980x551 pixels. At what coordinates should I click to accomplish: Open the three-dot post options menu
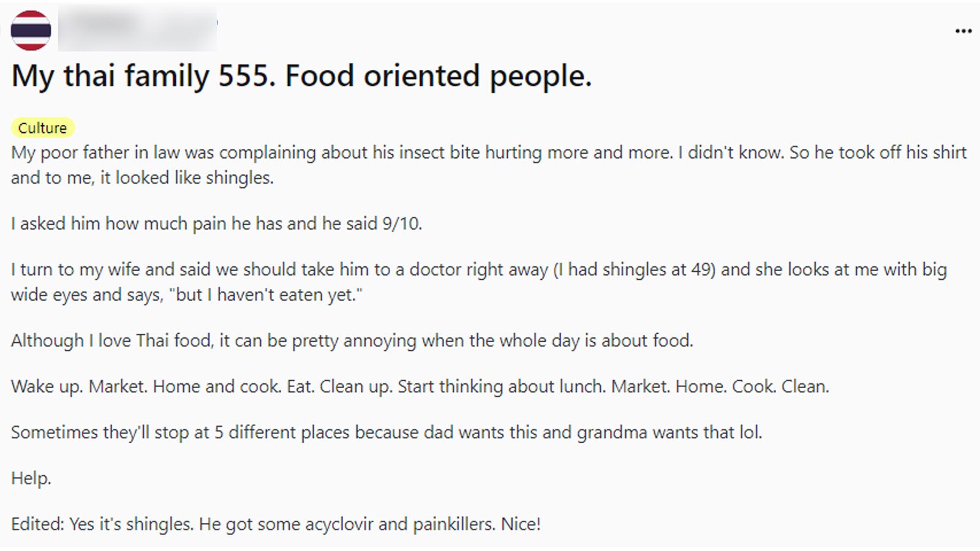pyautogui.click(x=963, y=31)
